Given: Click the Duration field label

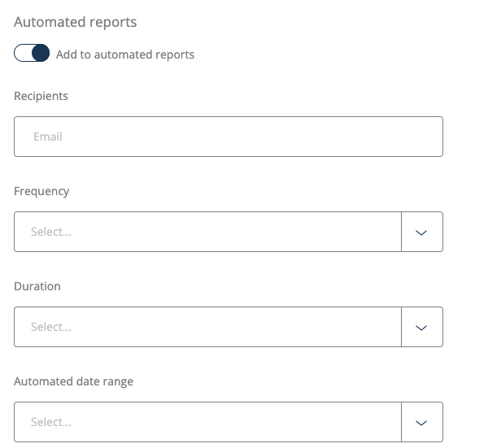Looking at the screenshot, I should click(37, 286).
